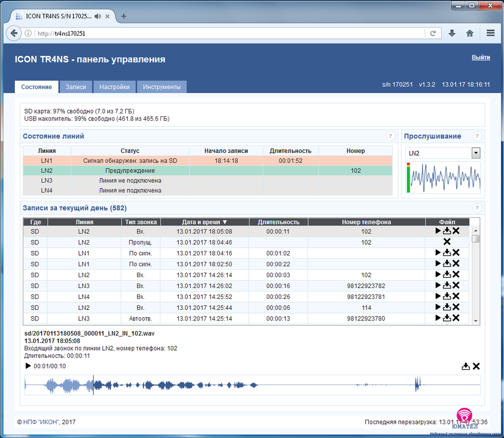The width and height of the screenshot is (504, 438).
Task: Show site information for tr4ns170251
Action: pyautogui.click(x=29, y=34)
